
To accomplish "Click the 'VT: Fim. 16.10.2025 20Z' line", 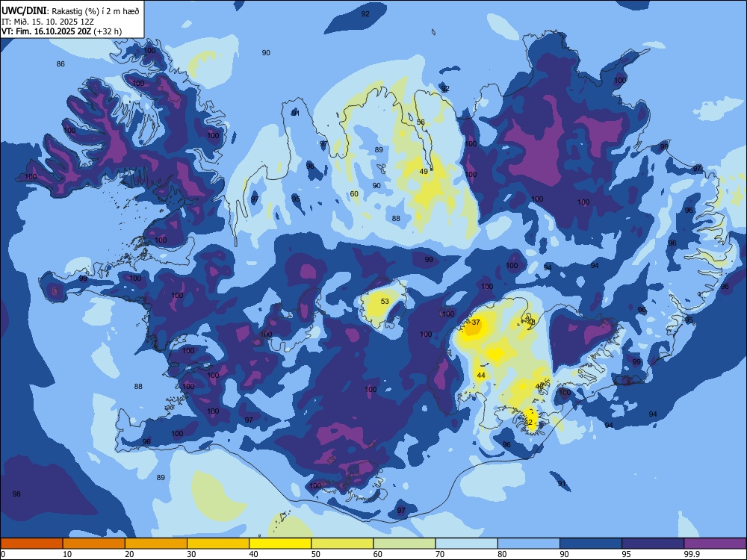I will [x=46, y=31].
